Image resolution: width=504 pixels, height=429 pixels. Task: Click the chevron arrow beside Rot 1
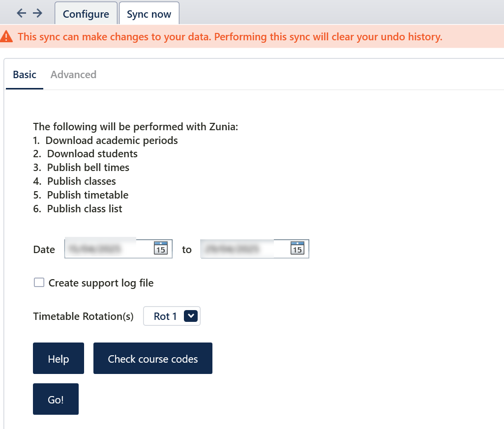click(x=190, y=316)
